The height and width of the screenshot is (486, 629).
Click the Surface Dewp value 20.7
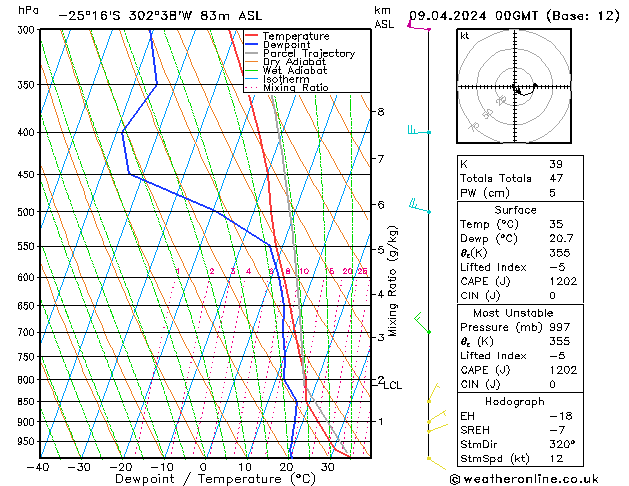pos(561,238)
